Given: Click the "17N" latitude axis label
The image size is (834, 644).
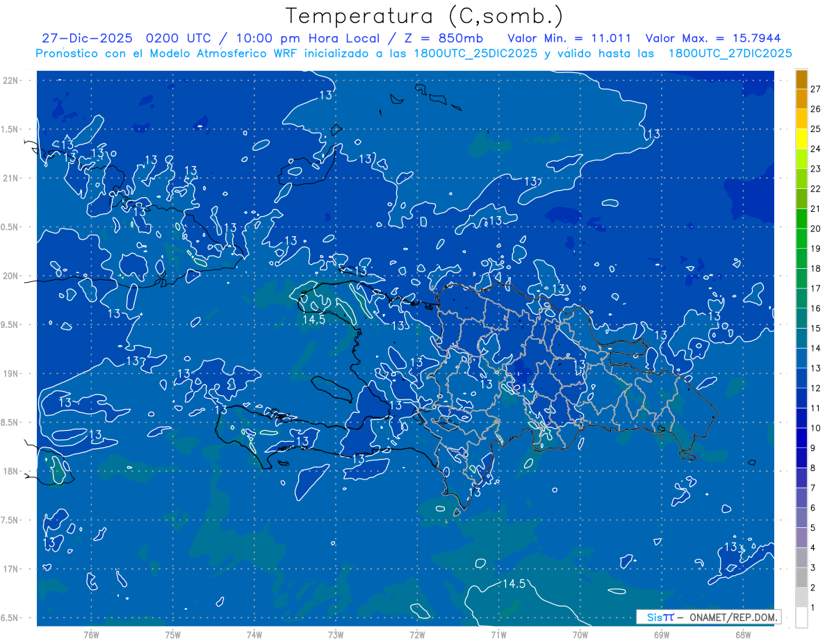Looking at the screenshot, I should 10,569.
